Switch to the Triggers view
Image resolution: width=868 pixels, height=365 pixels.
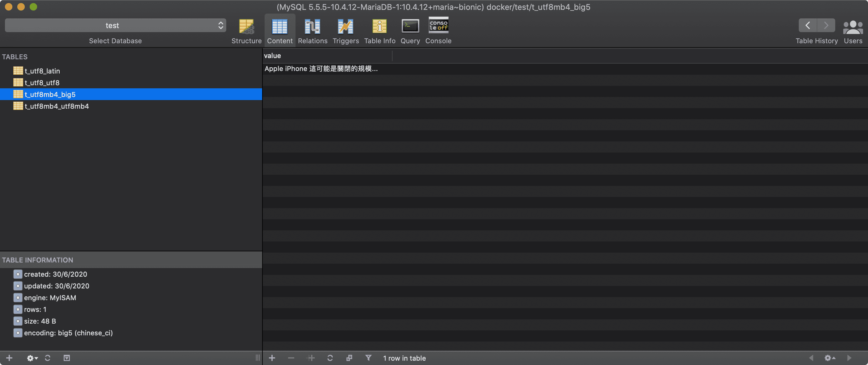(345, 30)
